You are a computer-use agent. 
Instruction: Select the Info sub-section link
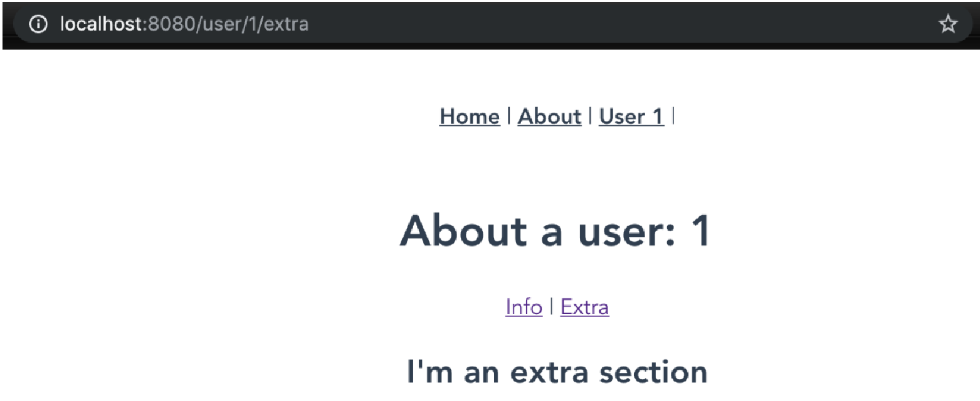coord(524,307)
